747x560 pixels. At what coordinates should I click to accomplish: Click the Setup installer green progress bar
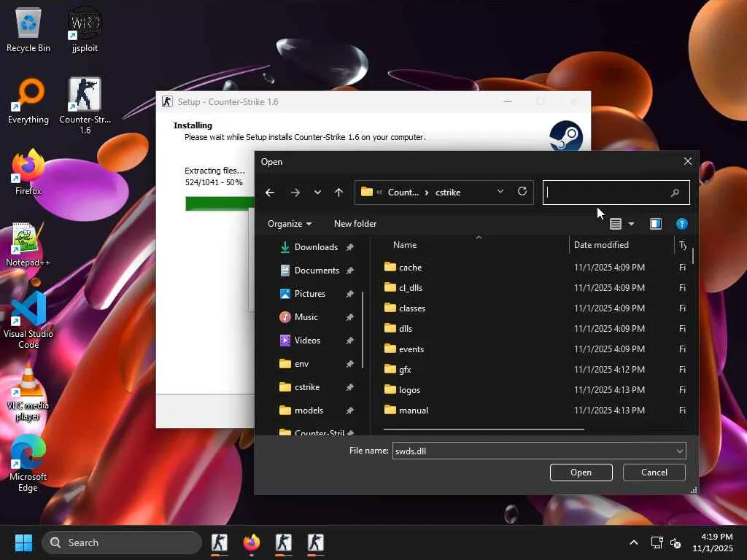click(x=219, y=203)
